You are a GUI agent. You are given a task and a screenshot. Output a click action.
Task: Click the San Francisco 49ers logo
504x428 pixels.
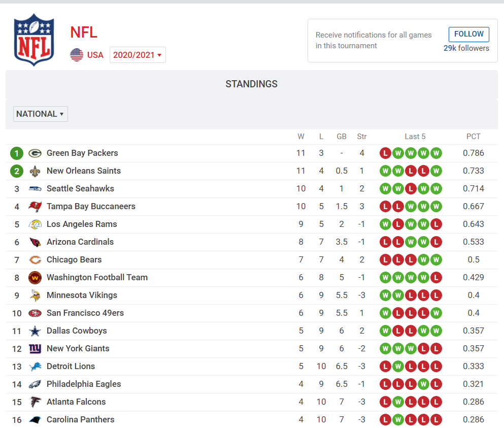click(x=35, y=313)
